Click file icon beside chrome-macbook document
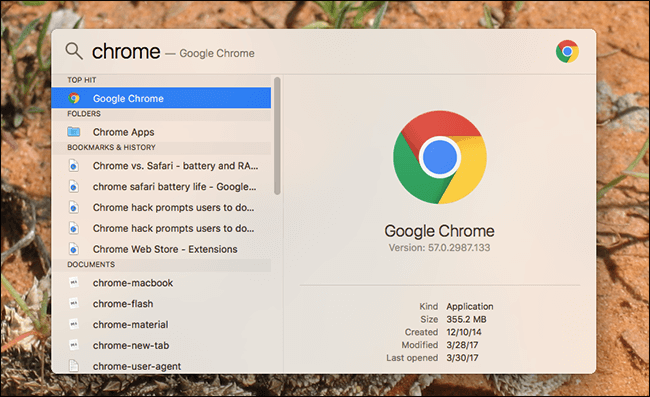The image size is (650, 397). [74, 283]
